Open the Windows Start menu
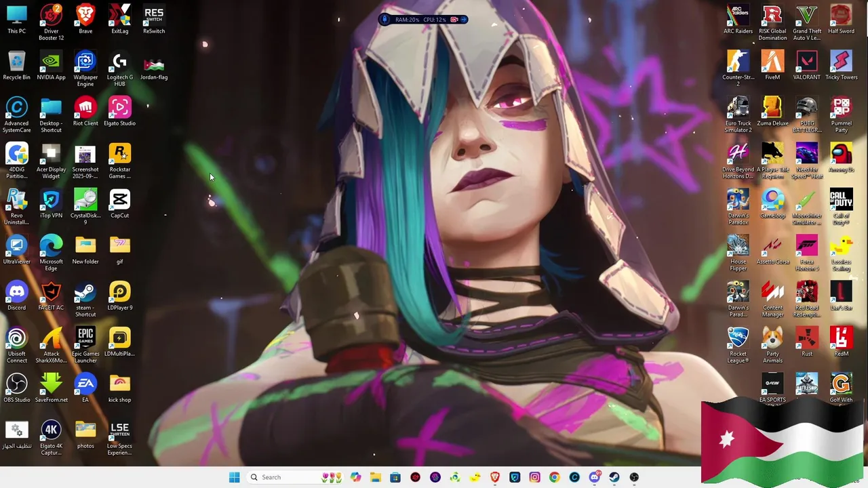This screenshot has width=868, height=488. pyautogui.click(x=234, y=477)
